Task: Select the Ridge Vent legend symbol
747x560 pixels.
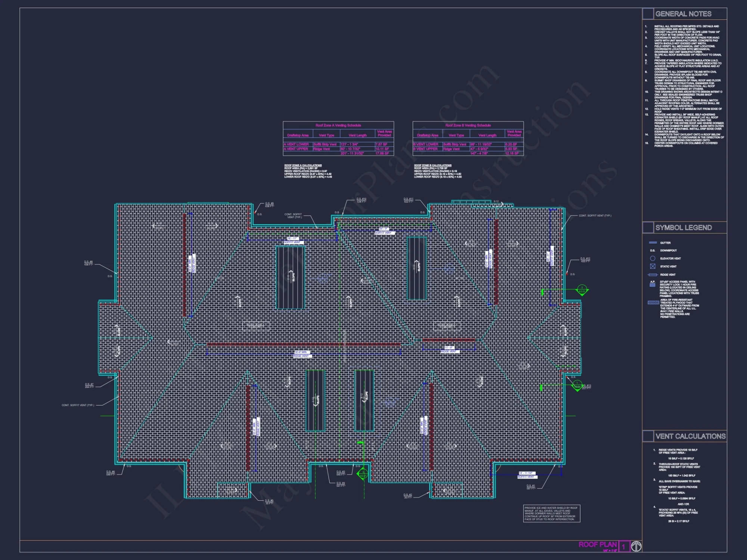Action: (x=653, y=274)
